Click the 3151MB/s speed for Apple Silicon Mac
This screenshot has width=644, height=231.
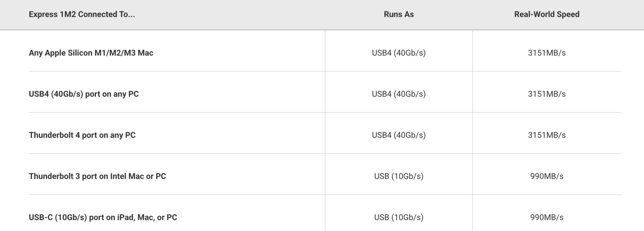546,53
